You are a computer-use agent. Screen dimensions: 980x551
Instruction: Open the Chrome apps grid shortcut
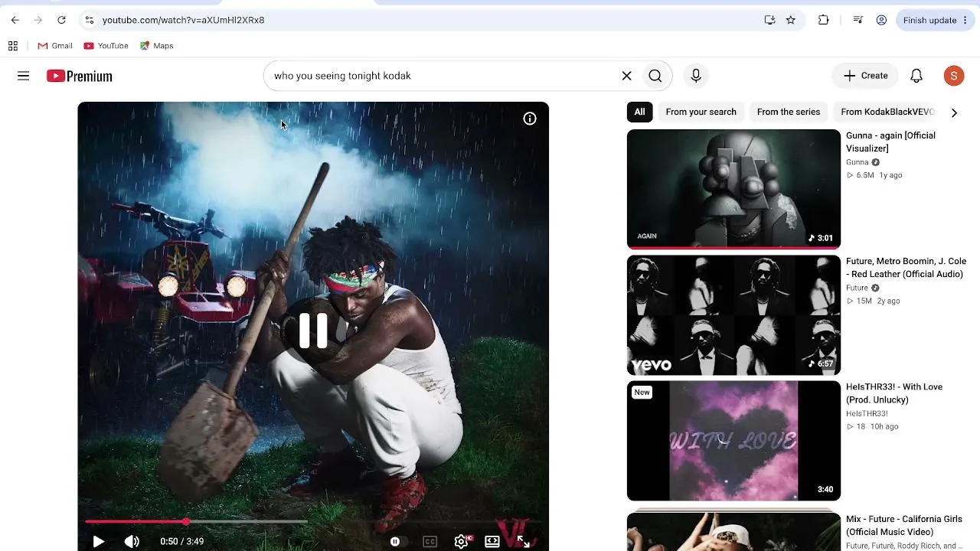point(13,46)
